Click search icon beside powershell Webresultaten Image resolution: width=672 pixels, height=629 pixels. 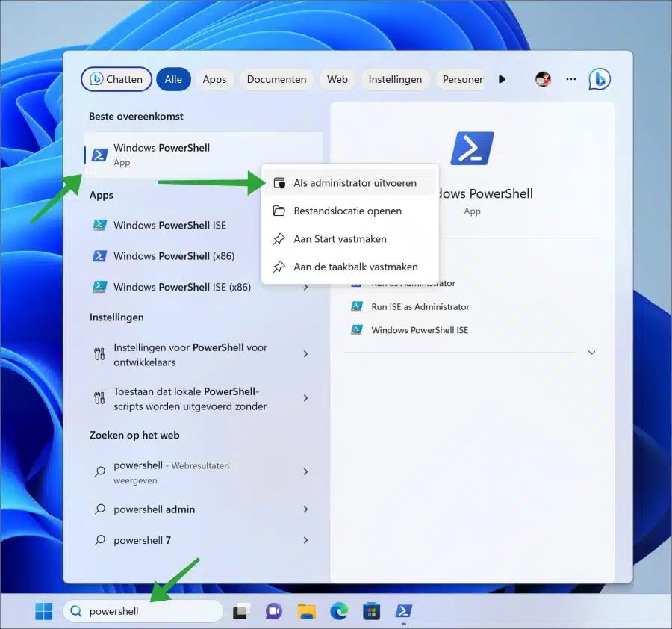click(x=100, y=471)
